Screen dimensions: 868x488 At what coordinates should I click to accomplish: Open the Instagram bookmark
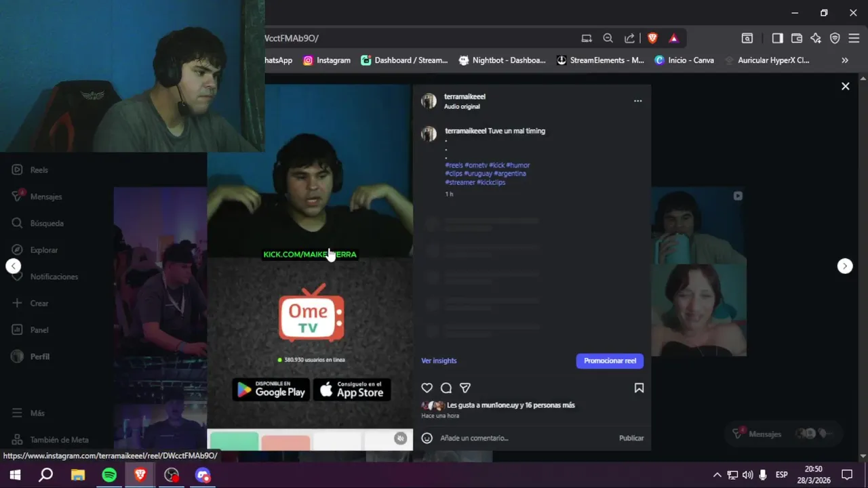[327, 60]
